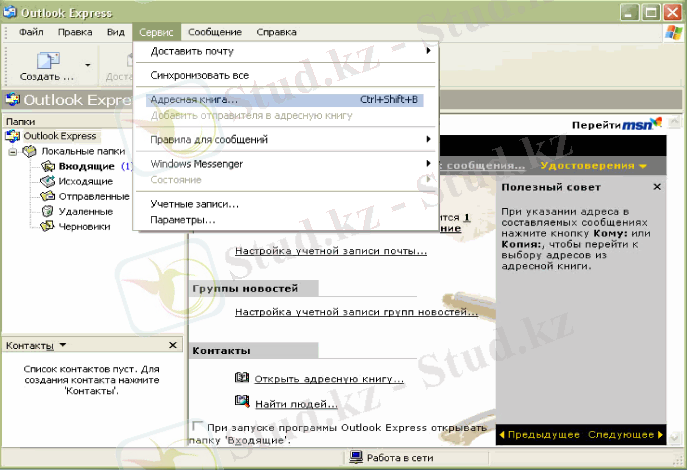This screenshot has width=687, height=470.
Task: Select the Исходящие outbox folder icon
Action: (47, 181)
